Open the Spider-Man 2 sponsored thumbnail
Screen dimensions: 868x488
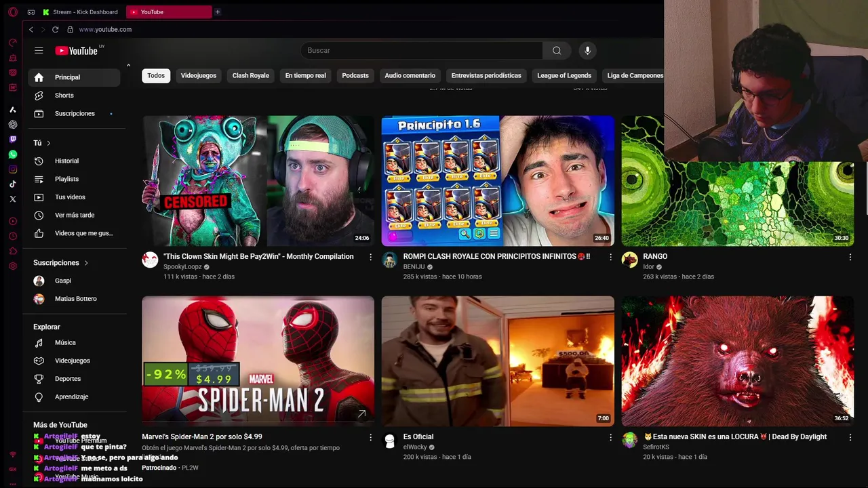258,361
